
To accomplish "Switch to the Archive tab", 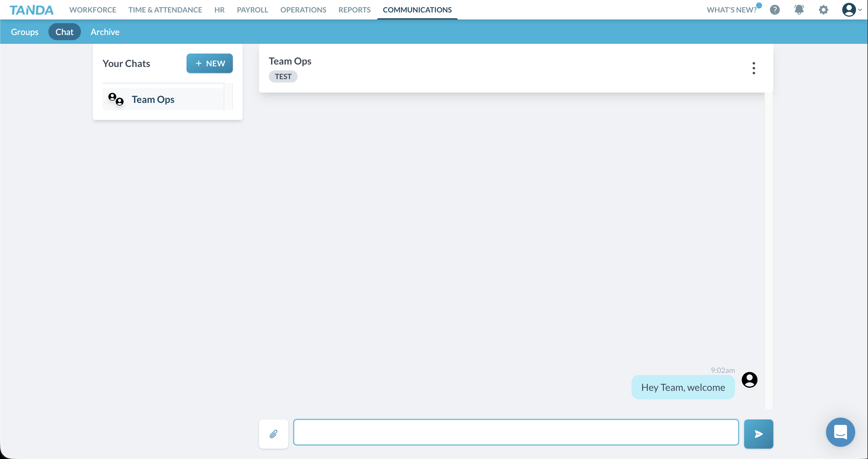I will pyautogui.click(x=105, y=32).
